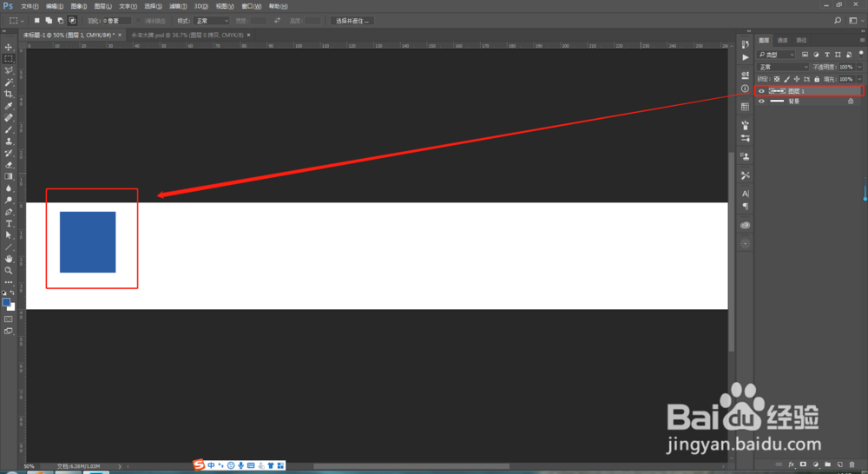Viewport: 868px width, 474px height.
Task: Toggle lock position
Action: pyautogui.click(x=797, y=79)
